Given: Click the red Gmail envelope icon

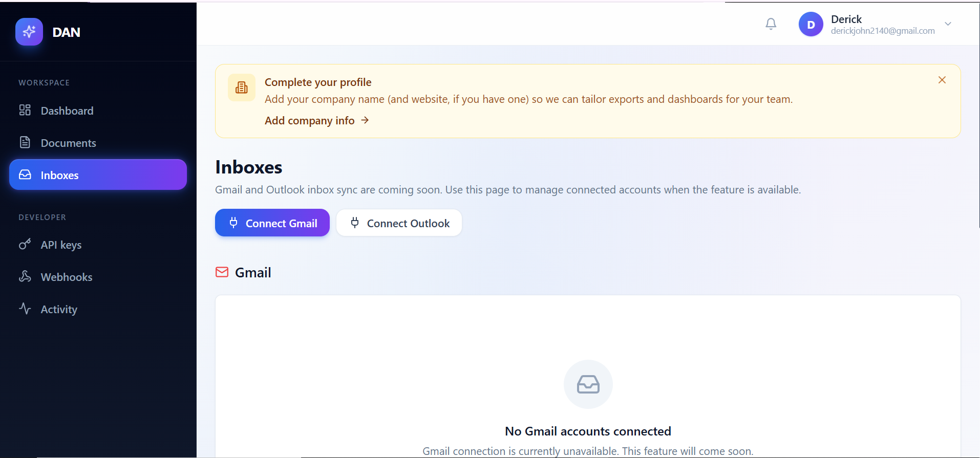Looking at the screenshot, I should click(x=222, y=272).
